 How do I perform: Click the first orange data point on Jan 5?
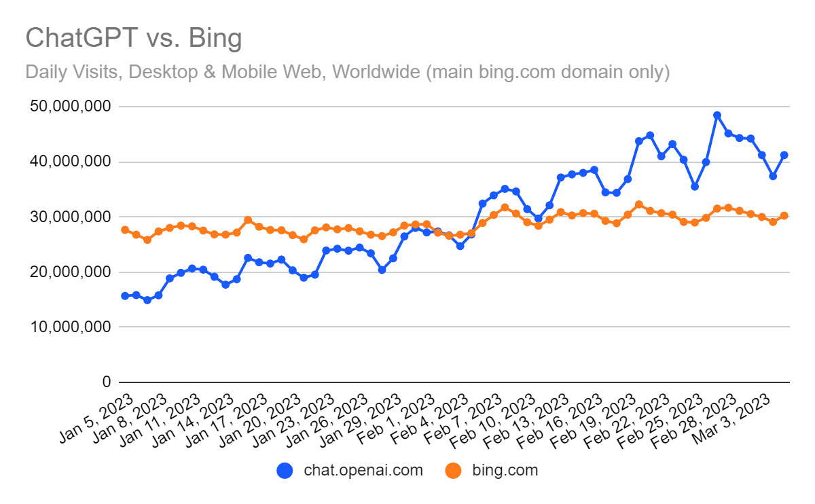(x=125, y=230)
